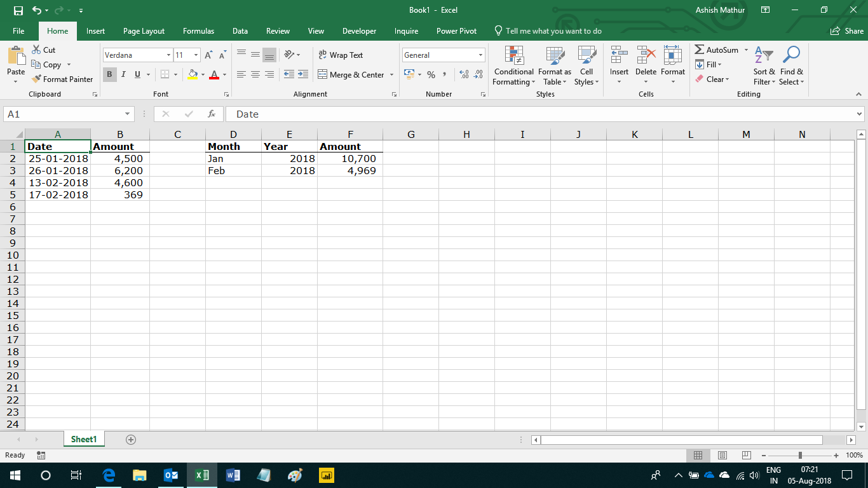Image resolution: width=868 pixels, height=488 pixels.
Task: Click the Fill Color bucket swatch
Action: [x=193, y=74]
